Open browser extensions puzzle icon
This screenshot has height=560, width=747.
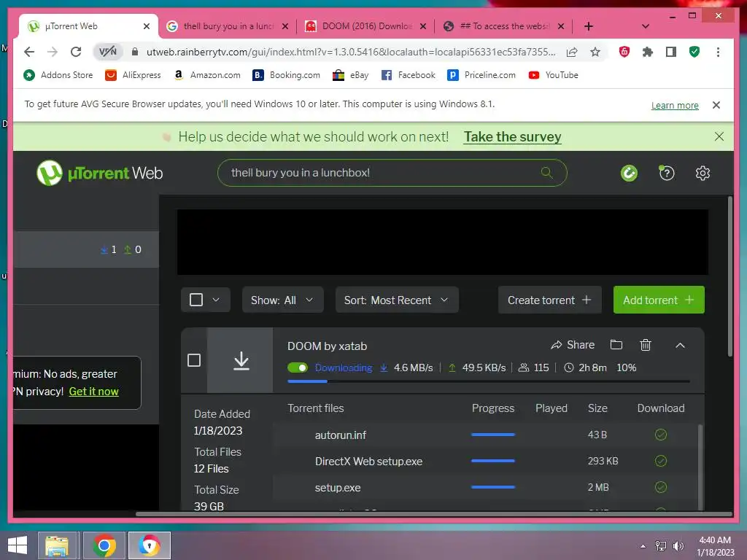click(648, 52)
